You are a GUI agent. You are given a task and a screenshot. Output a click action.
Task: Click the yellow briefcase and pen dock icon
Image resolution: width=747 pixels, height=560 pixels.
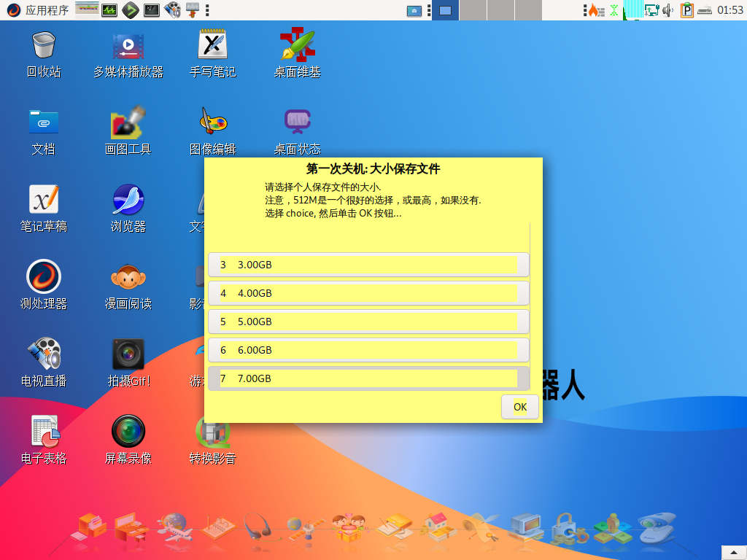click(x=393, y=526)
